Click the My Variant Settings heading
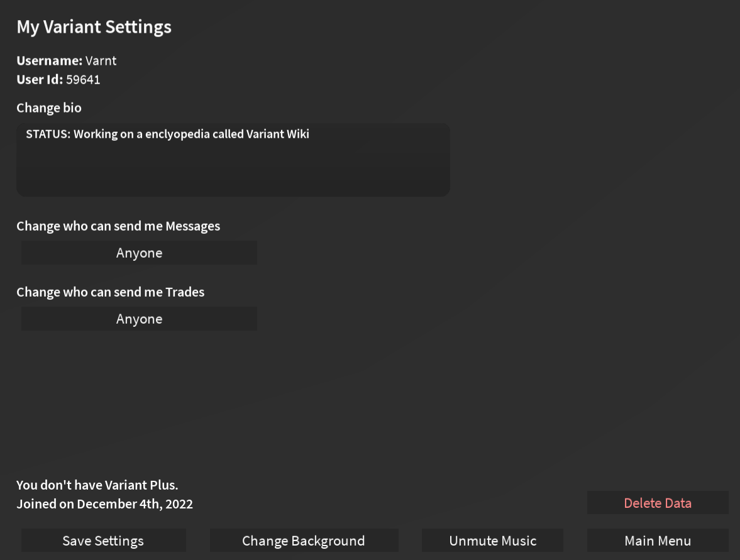Screen dimensions: 740x560 coord(94,26)
